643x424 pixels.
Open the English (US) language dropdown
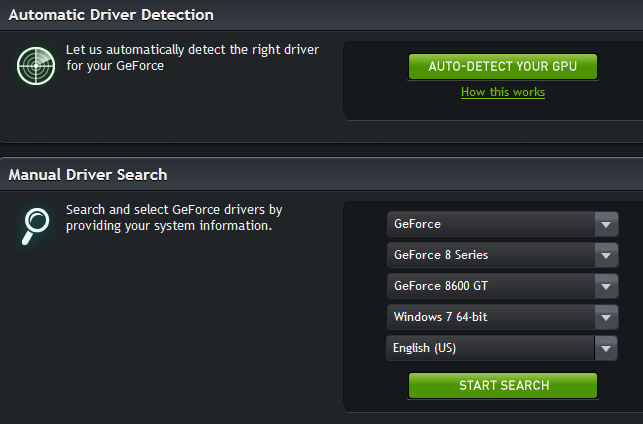502,348
